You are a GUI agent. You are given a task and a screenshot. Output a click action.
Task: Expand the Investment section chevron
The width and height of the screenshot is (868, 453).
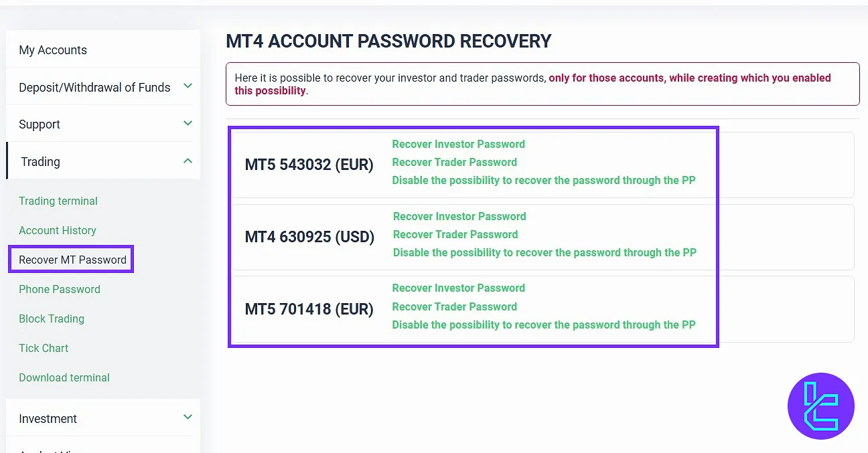coord(188,417)
